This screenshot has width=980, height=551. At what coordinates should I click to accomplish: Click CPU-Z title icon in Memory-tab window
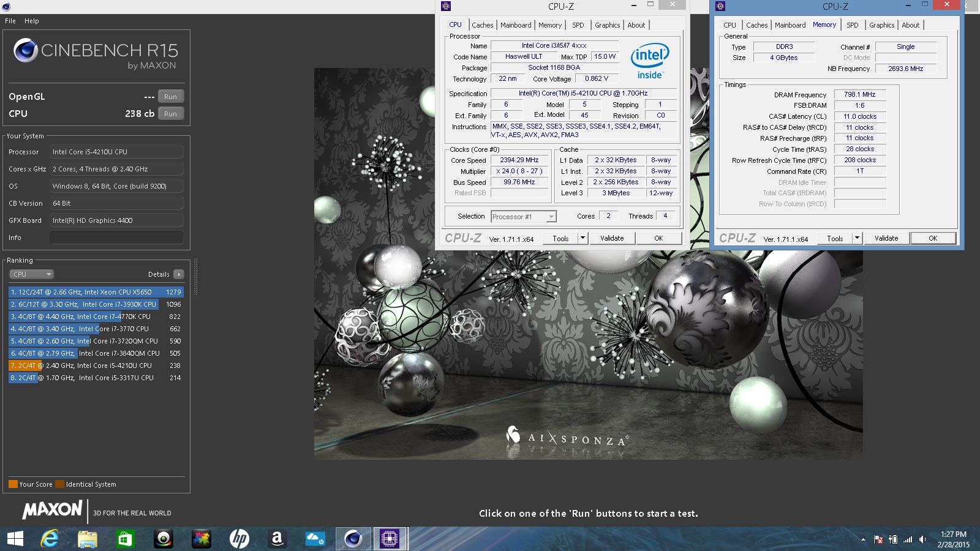click(720, 6)
